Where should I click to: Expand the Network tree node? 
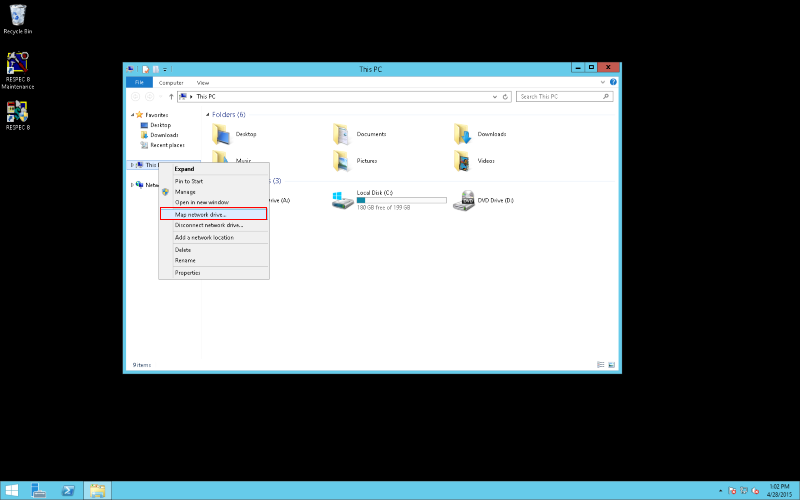click(x=133, y=185)
